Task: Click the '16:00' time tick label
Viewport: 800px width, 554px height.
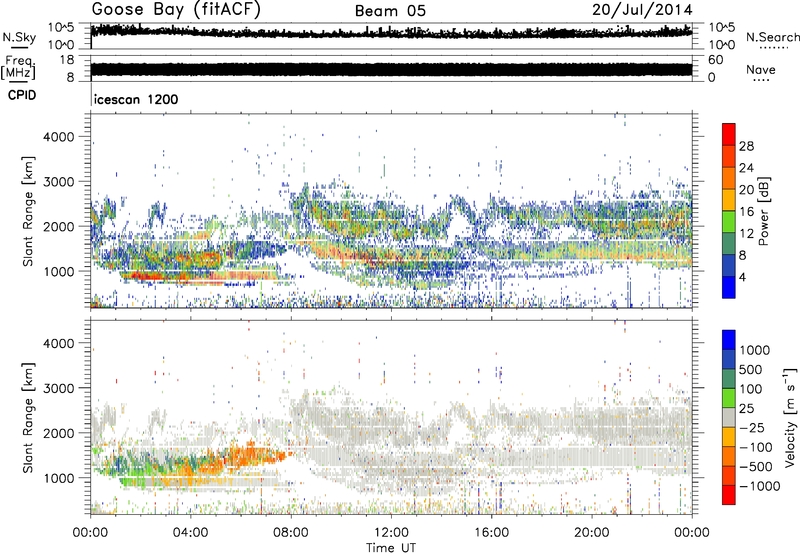Action: [x=491, y=533]
